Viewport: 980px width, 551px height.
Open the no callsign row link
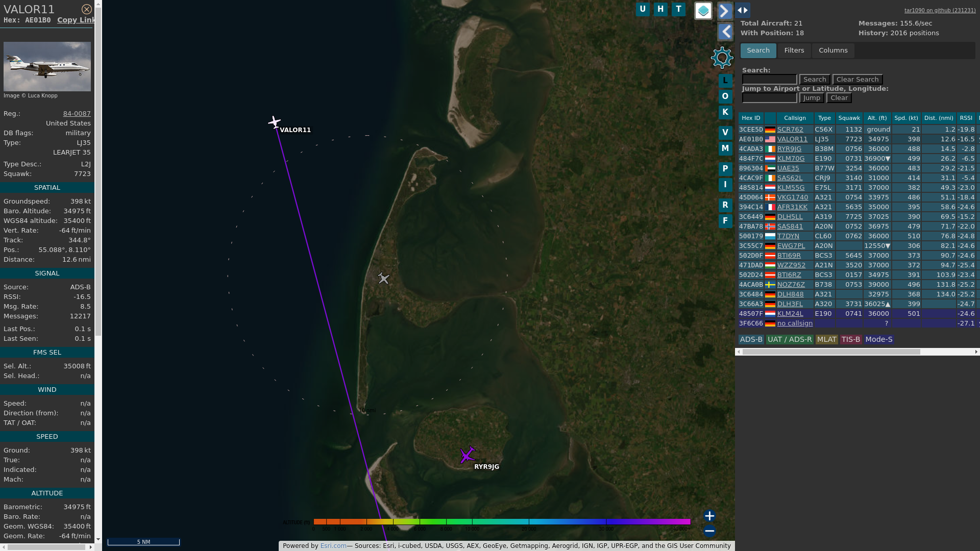coord(795,323)
